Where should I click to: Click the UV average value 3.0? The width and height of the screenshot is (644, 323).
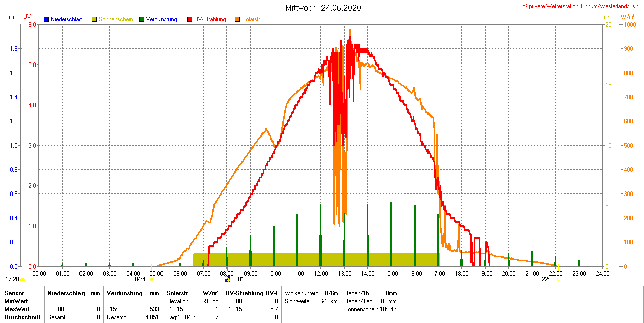tap(274, 317)
